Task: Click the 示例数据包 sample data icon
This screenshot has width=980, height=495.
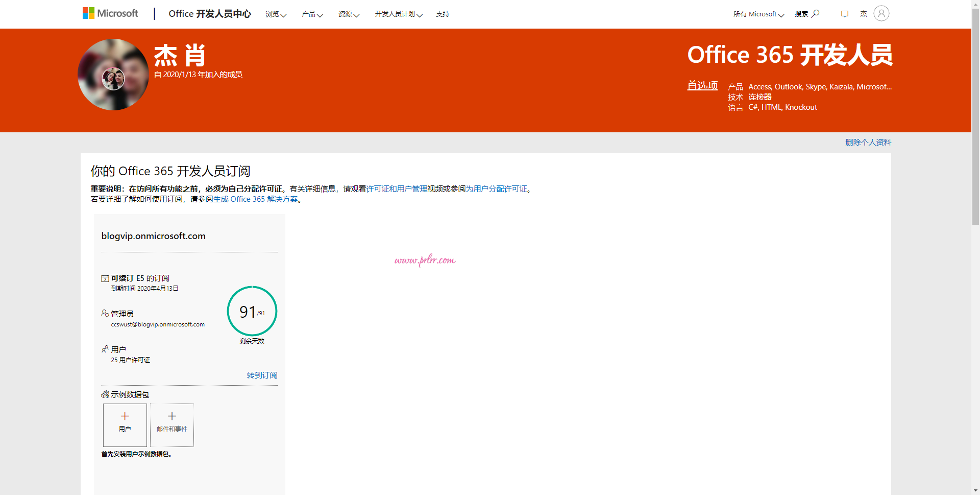Action: tap(105, 394)
